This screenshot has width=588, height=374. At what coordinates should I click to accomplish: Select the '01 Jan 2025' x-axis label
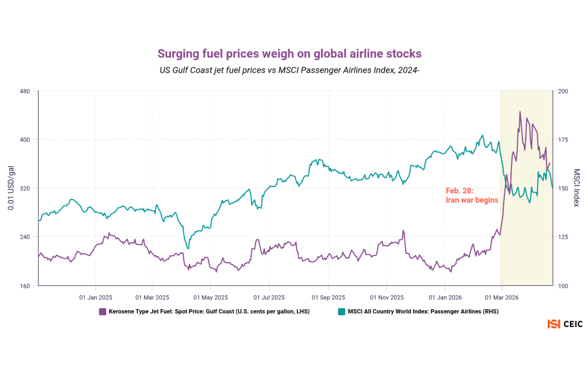95,297
